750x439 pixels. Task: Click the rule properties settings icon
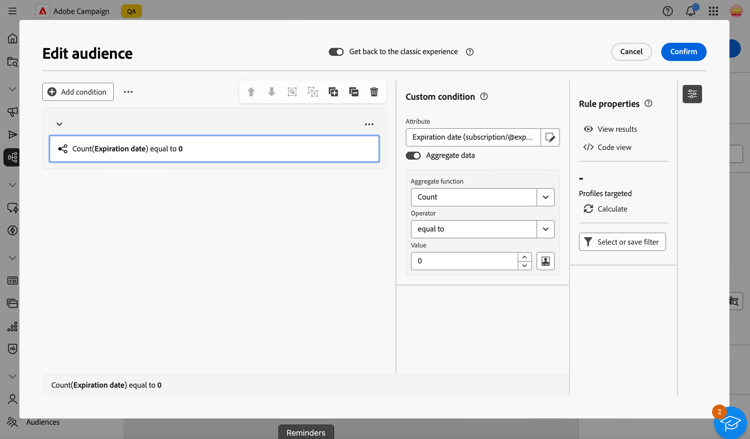point(692,94)
